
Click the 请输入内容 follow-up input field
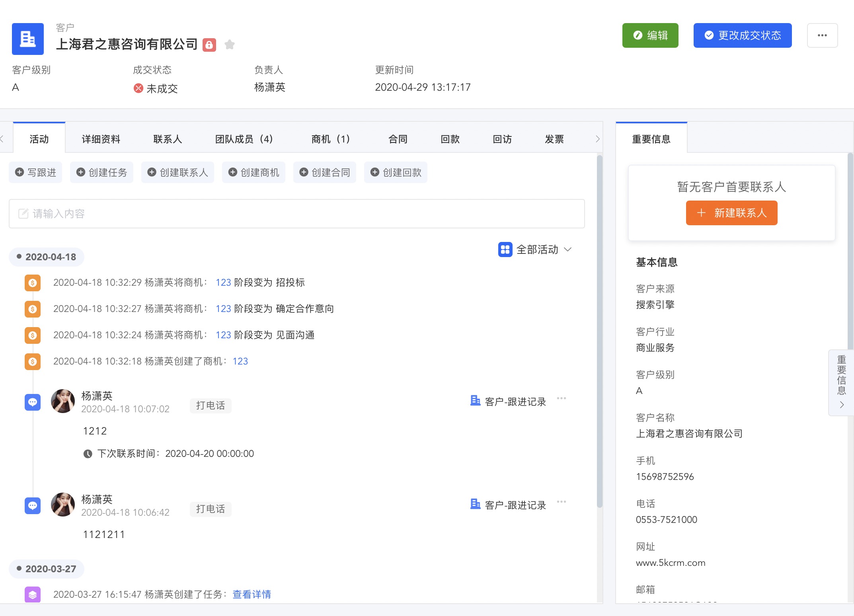[x=296, y=214]
